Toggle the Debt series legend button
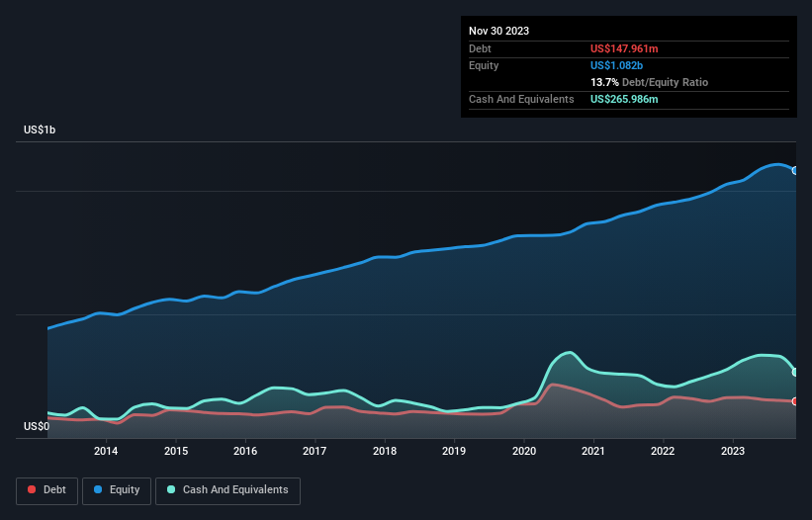 click(x=46, y=490)
